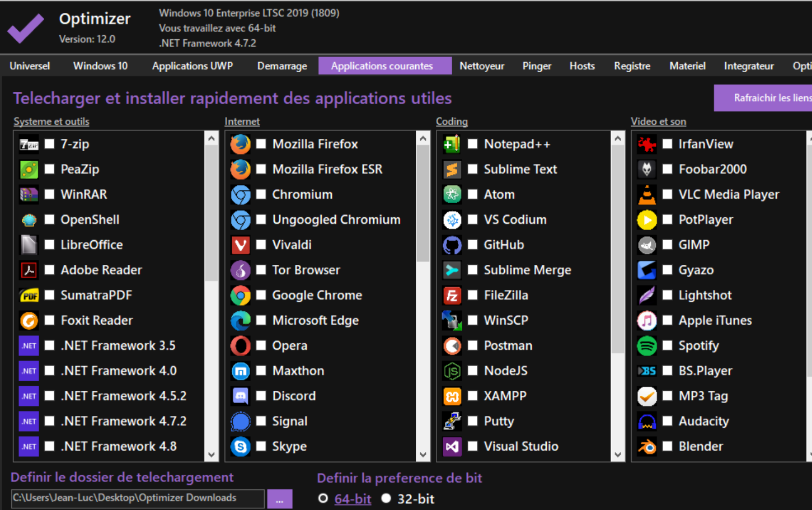The height and width of the screenshot is (510, 812).
Task: Click the Blender logo icon
Action: pyautogui.click(x=647, y=446)
